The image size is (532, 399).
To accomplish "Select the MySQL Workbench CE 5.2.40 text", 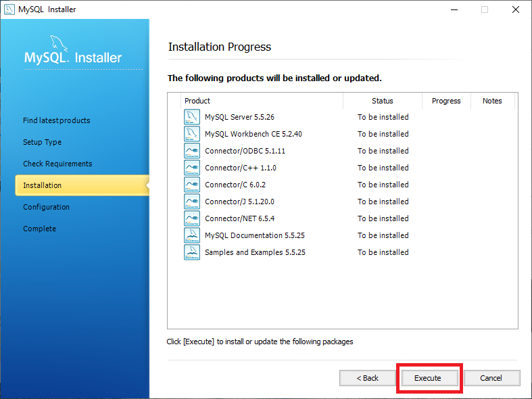I will coord(253,134).
